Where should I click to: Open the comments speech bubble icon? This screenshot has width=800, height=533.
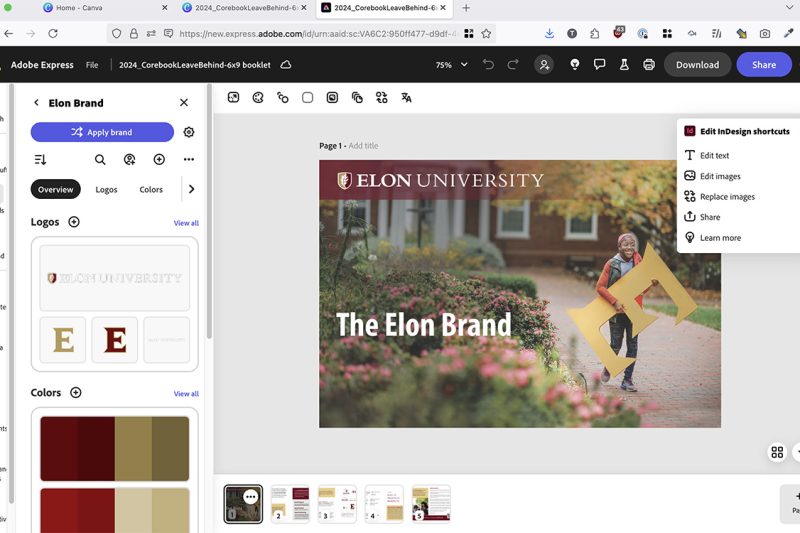tap(599, 65)
